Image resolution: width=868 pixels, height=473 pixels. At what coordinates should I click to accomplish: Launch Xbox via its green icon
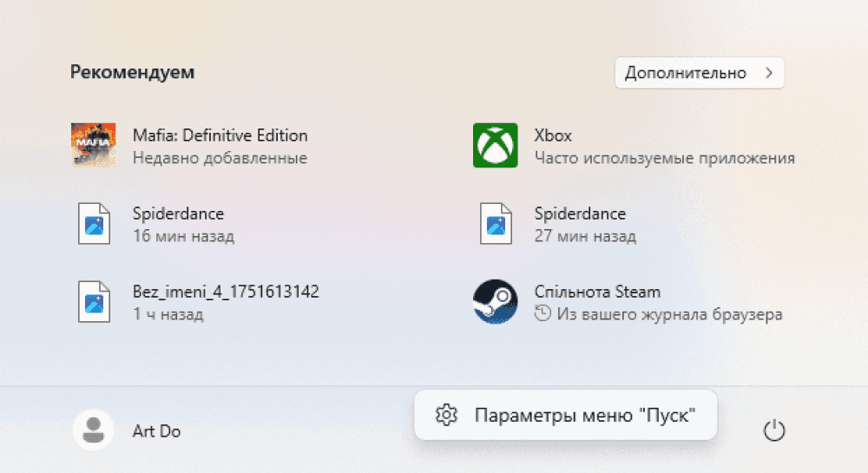(495, 146)
